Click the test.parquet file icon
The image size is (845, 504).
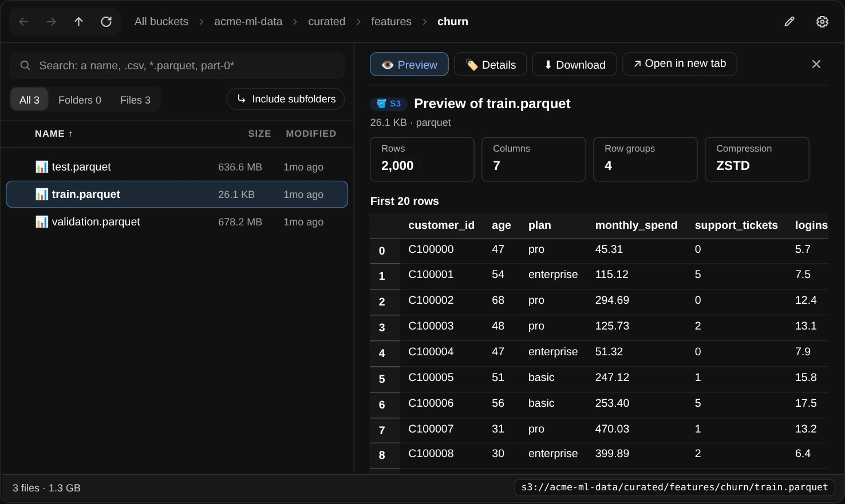pos(42,166)
